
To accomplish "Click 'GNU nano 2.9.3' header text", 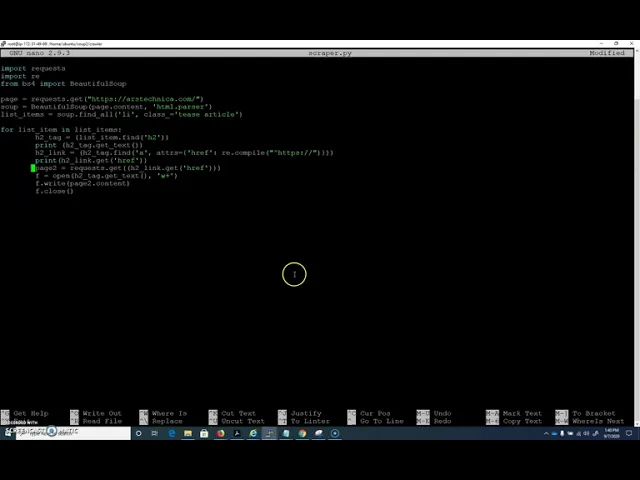I will pos(39,53).
